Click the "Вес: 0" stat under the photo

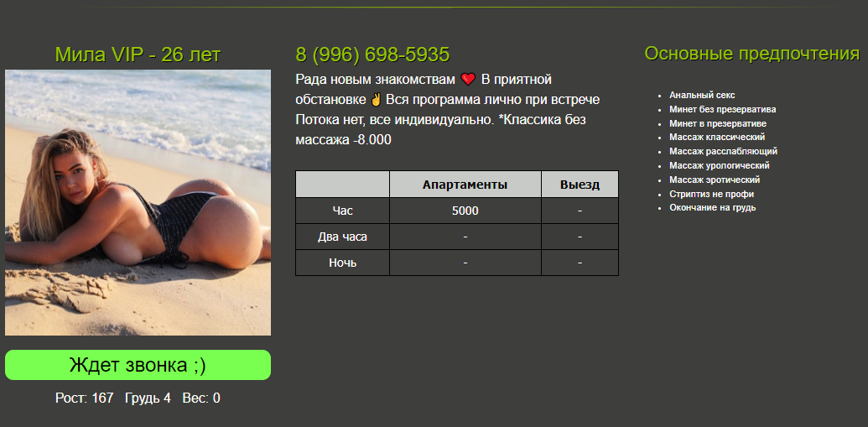pyautogui.click(x=201, y=398)
